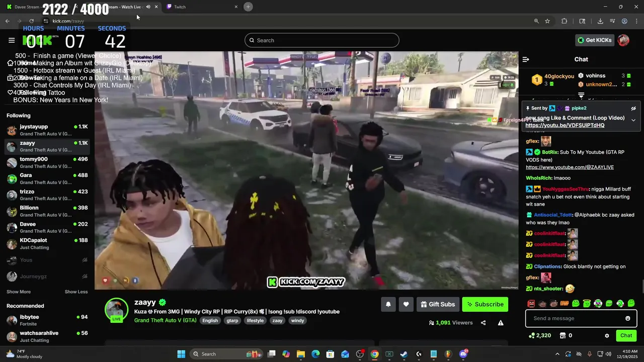Open a new browser tab
Screen dimensions: 644x362
248,7
